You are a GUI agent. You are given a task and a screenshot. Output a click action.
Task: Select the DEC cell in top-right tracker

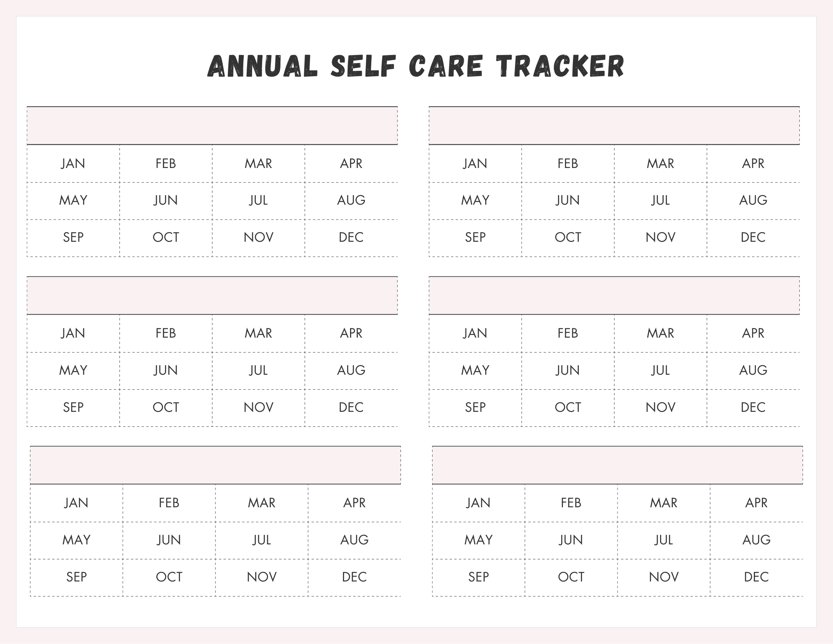coord(753,238)
